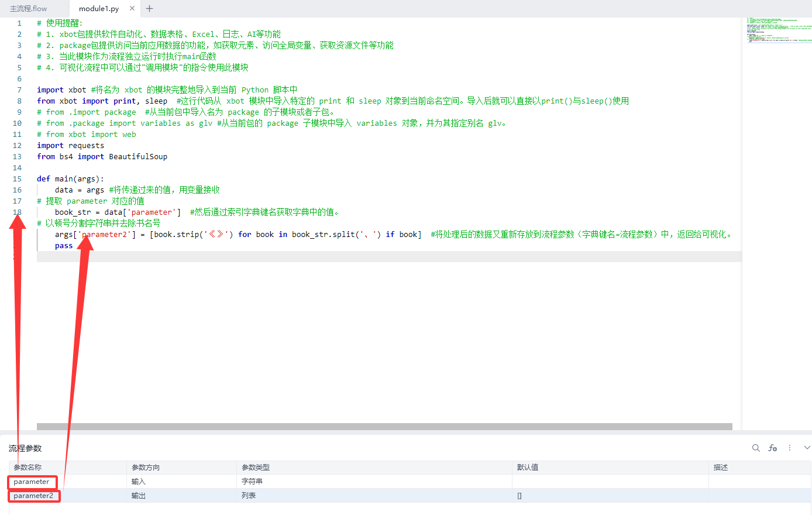Click the 输入 direction cell for parameter
Screen dimensions: 812x515
139,482
